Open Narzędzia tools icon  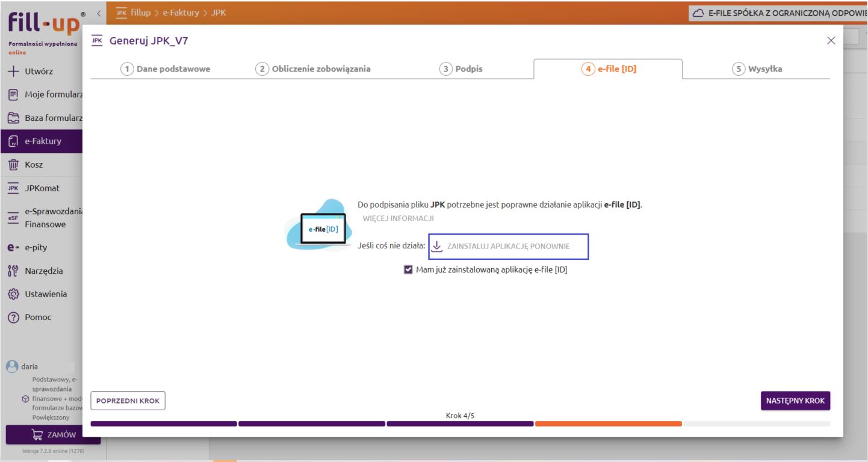coord(13,271)
